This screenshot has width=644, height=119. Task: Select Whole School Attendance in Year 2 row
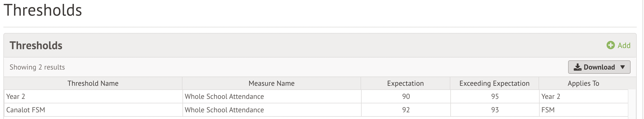[224, 96]
